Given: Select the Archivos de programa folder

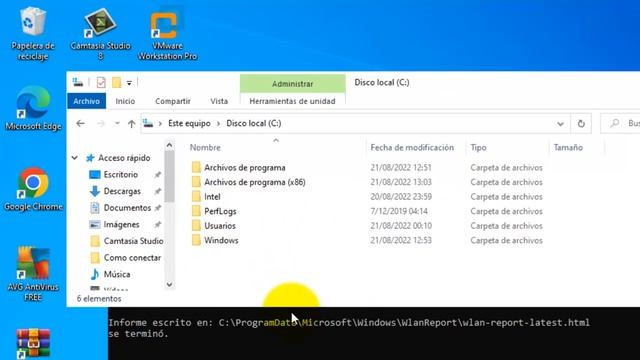Looking at the screenshot, I should pyautogui.click(x=244, y=167).
